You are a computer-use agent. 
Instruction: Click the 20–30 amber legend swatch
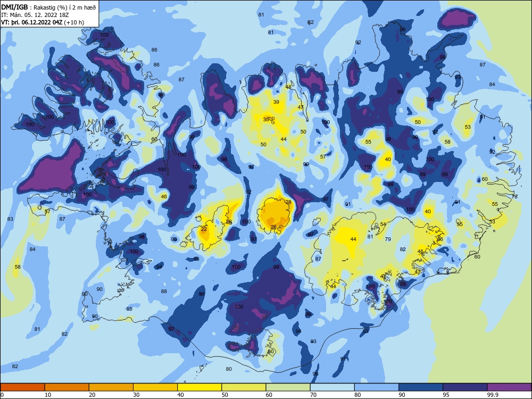(111, 387)
